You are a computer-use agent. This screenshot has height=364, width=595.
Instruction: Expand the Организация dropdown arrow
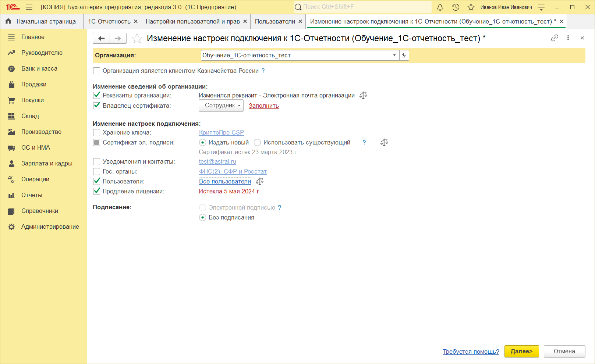click(394, 55)
